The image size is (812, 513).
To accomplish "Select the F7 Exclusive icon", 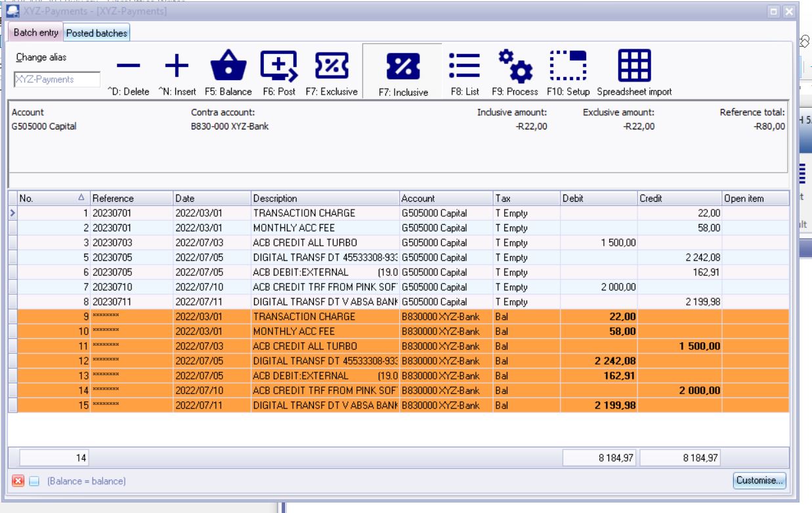I will (x=331, y=66).
